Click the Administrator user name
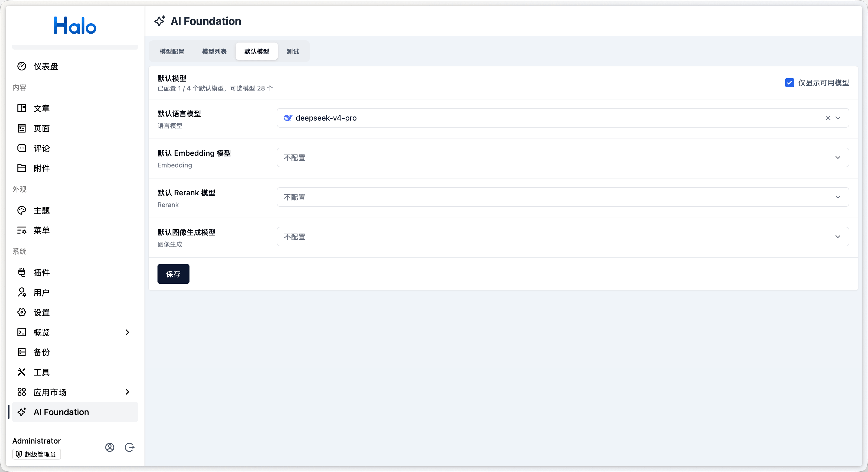The image size is (868, 472). [36, 441]
